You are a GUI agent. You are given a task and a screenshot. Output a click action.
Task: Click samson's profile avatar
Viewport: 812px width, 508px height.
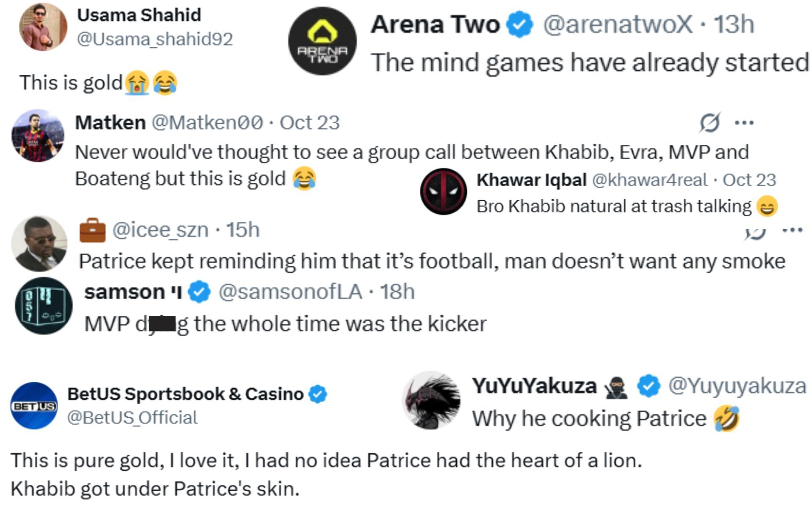coord(44,306)
